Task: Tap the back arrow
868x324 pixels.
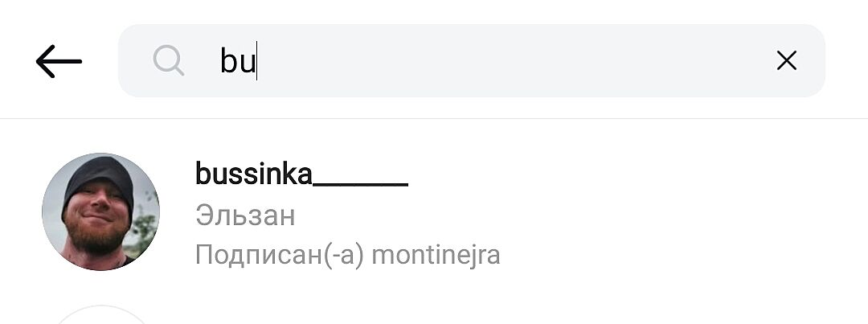Action: pos(59,61)
